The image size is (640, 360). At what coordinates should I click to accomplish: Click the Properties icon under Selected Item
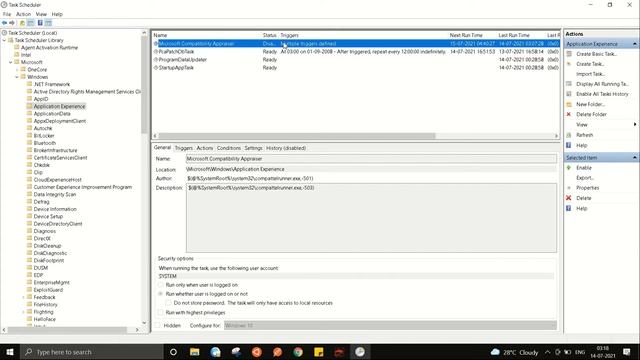569,188
